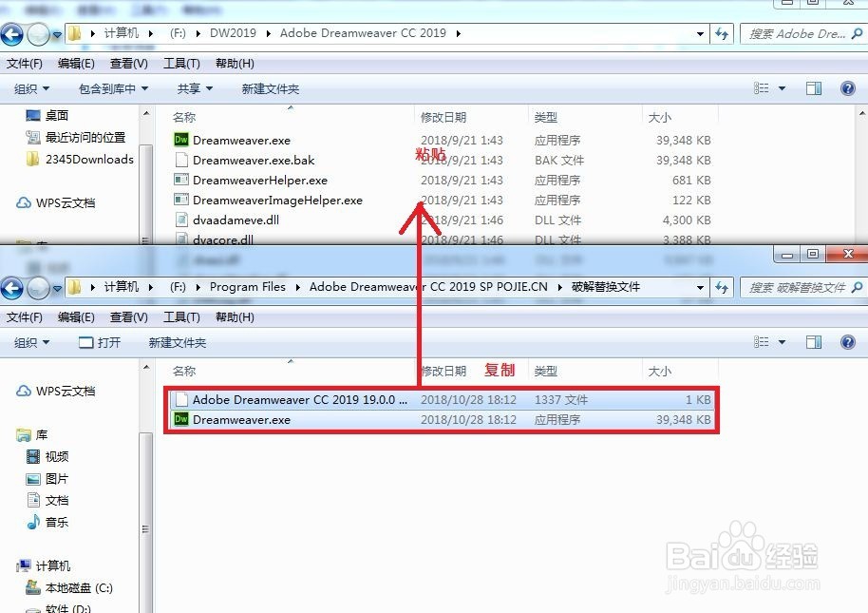Image resolution: width=868 pixels, height=613 pixels.
Task: Click Program Files breadcrumb in lower window
Action: click(x=248, y=287)
